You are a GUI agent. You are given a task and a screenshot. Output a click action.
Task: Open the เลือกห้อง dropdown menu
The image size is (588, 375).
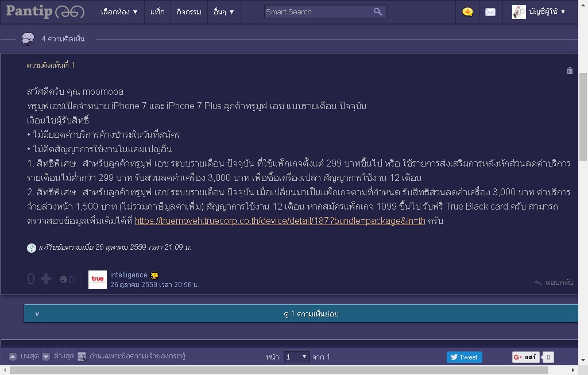click(119, 12)
